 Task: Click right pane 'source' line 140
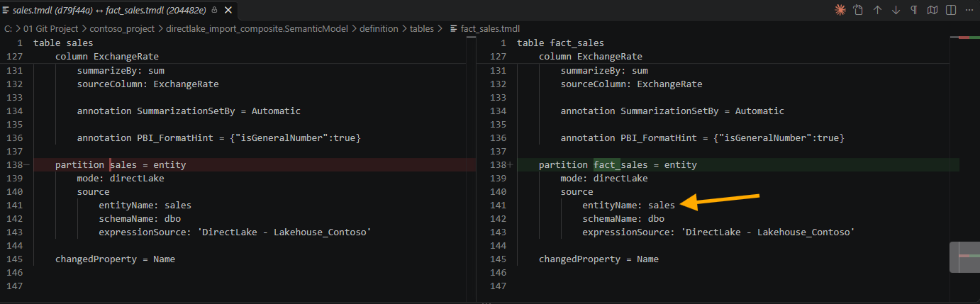(x=577, y=192)
